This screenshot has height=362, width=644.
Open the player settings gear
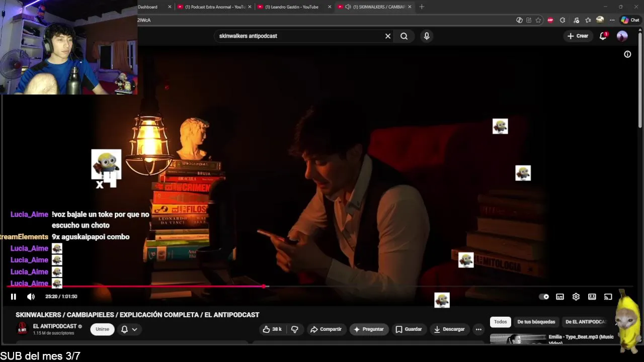click(x=576, y=297)
